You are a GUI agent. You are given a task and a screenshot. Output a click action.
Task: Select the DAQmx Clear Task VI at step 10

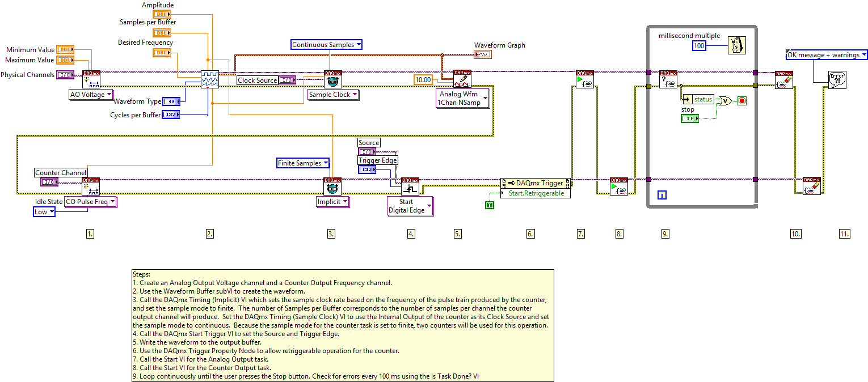[x=785, y=80]
